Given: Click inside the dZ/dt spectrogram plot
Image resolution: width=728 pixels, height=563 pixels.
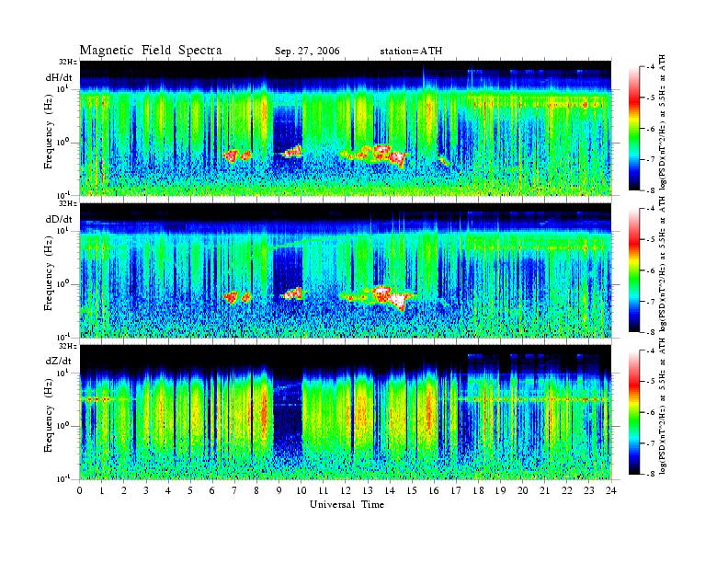Looking at the screenshot, I should 346,412.
